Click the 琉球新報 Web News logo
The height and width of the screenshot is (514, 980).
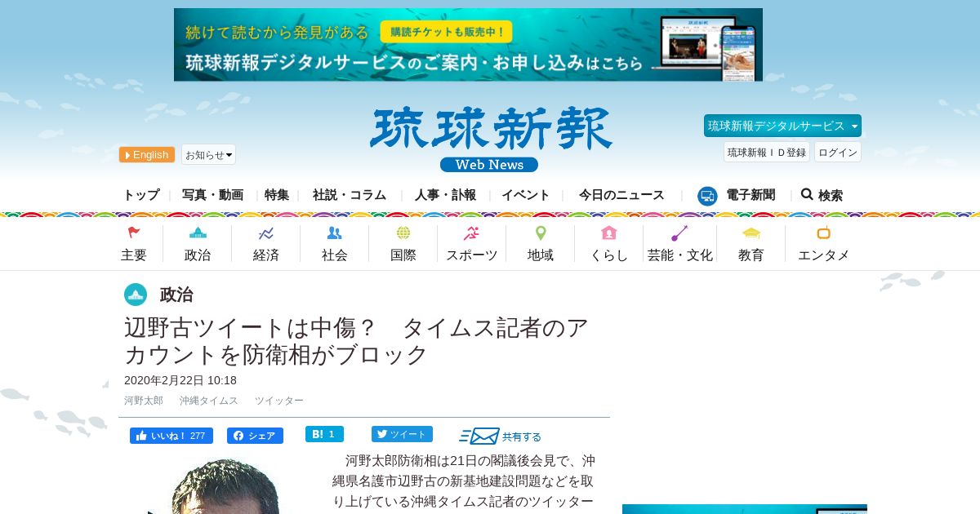tap(490, 140)
